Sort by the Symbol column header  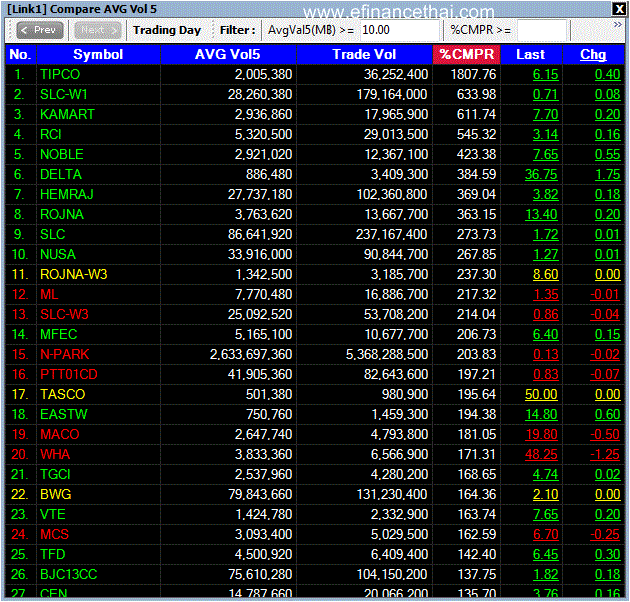tap(98, 54)
